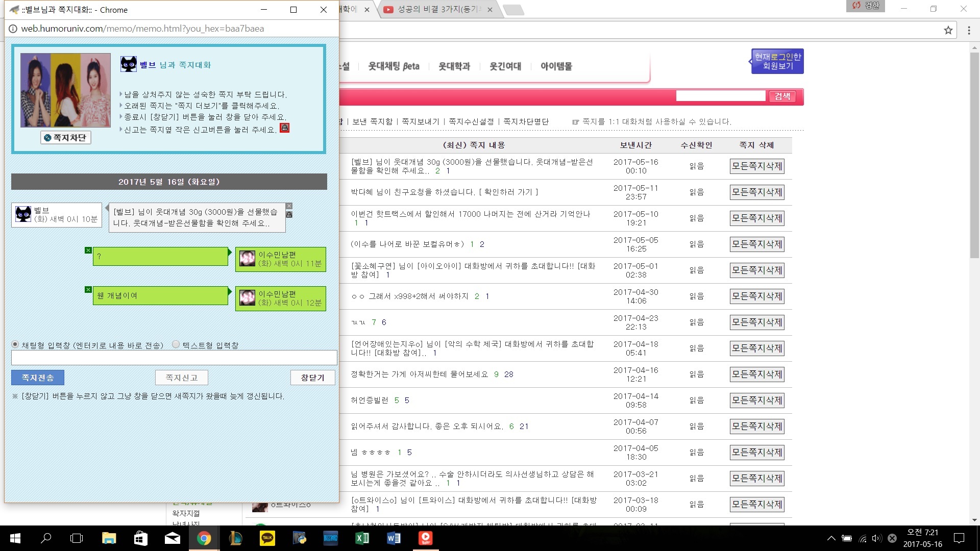
Task: Open League of Legends taskbar icon
Action: coord(235,538)
